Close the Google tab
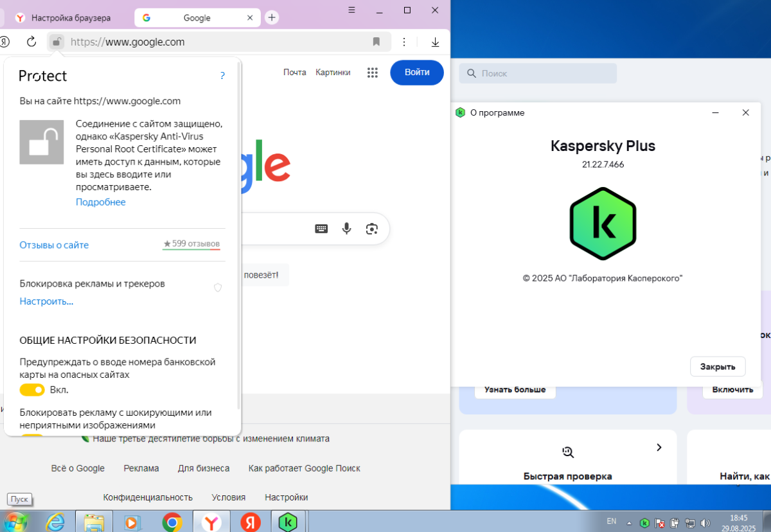 point(251,17)
